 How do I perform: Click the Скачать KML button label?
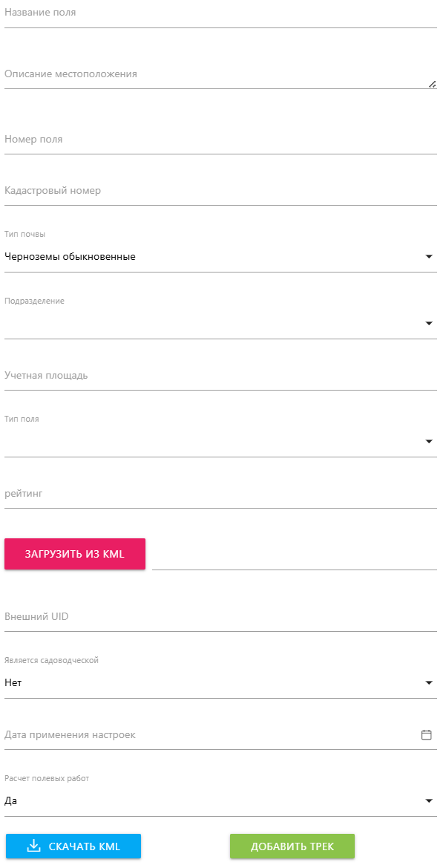pyautogui.click(x=84, y=846)
